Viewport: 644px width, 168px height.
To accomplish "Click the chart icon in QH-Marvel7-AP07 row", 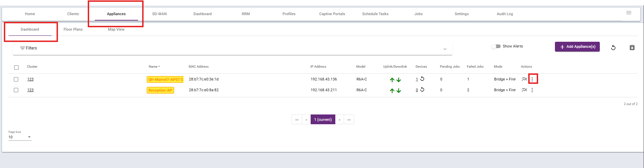I will click(x=524, y=79).
